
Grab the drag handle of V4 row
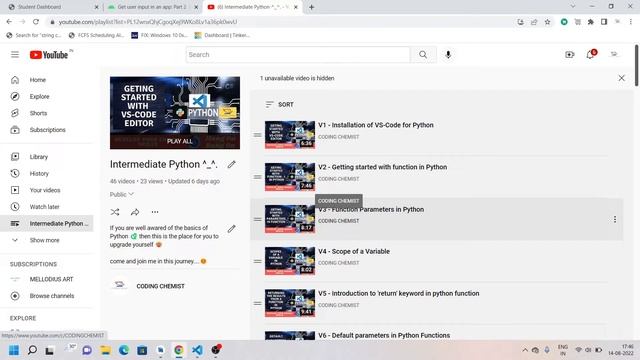(258, 261)
